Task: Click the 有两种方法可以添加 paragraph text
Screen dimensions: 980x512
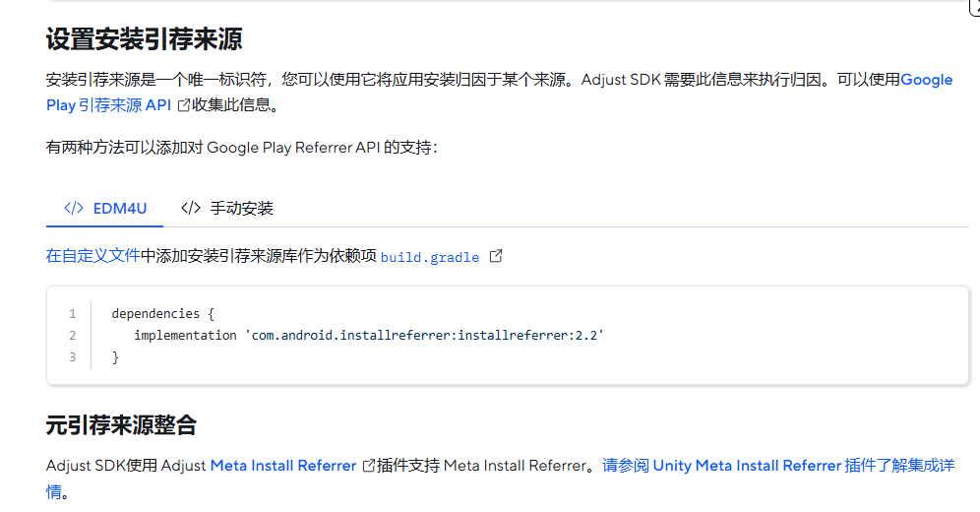Action: click(241, 148)
